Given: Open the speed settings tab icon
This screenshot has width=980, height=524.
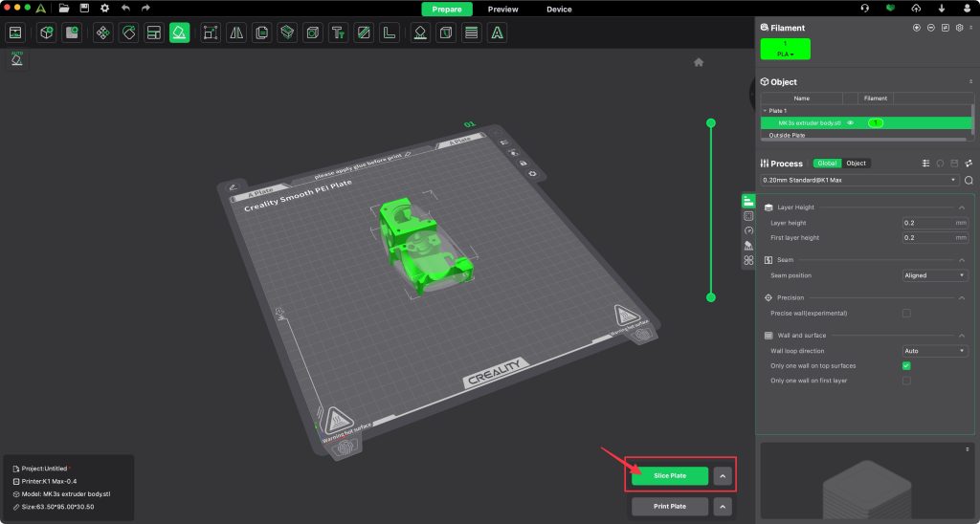Looking at the screenshot, I should click(748, 230).
